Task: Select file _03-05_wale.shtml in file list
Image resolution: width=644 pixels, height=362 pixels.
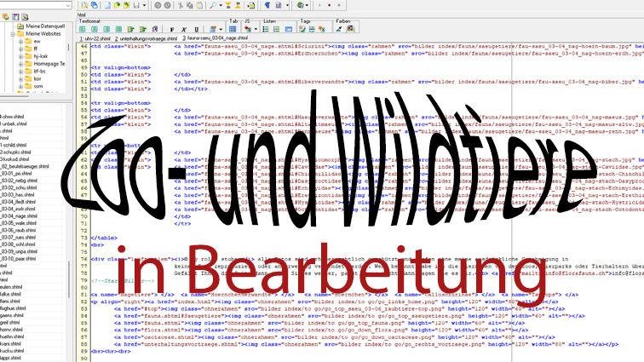Action: coord(18,223)
